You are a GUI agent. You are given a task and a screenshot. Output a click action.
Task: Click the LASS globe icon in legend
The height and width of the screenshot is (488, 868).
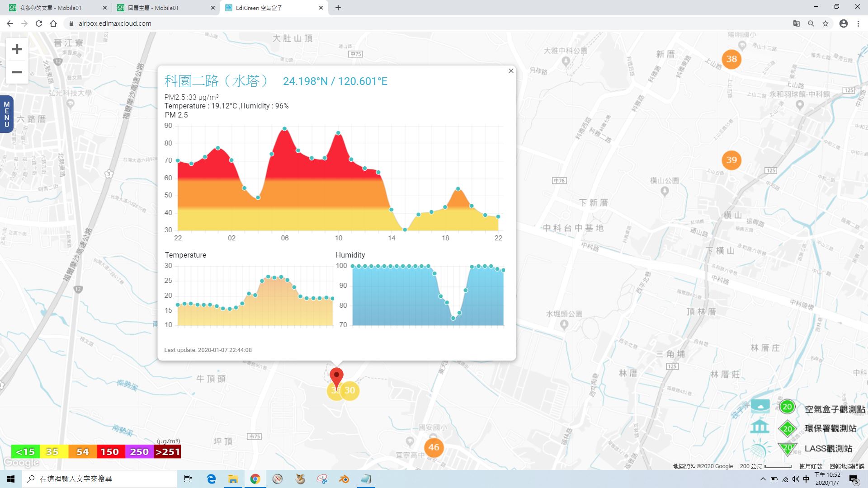pyautogui.click(x=759, y=449)
